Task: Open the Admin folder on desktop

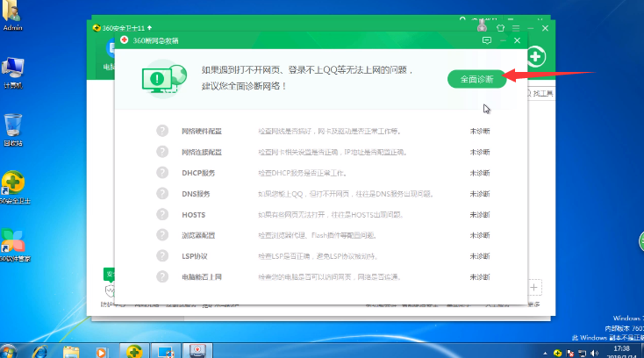Action: 13,15
